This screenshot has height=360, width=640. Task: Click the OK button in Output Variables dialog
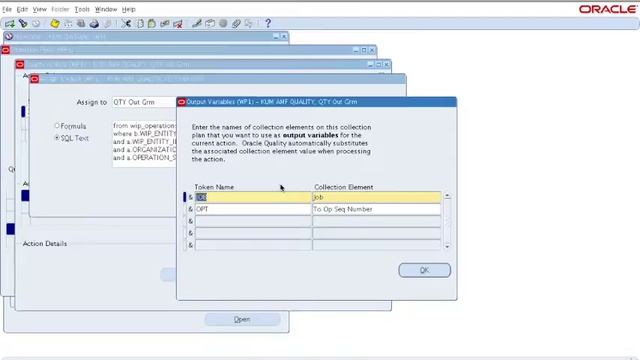coord(424,270)
